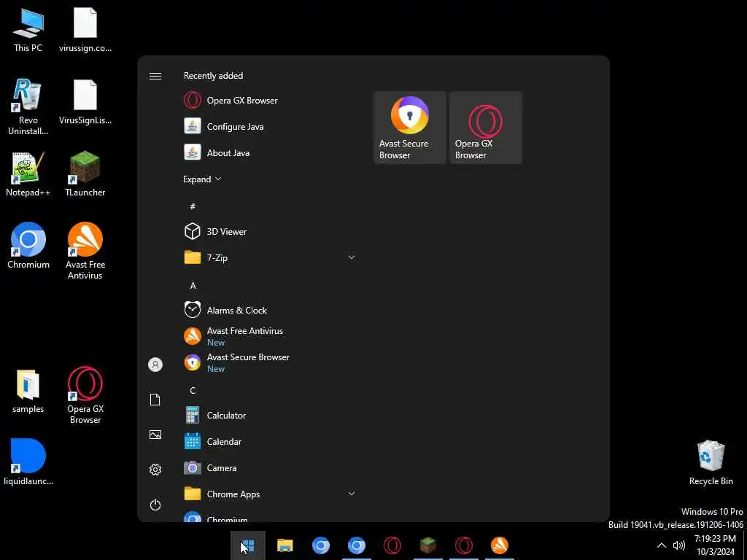This screenshot has width=747, height=560.
Task: Show hidden system tray icons
Action: click(x=661, y=545)
